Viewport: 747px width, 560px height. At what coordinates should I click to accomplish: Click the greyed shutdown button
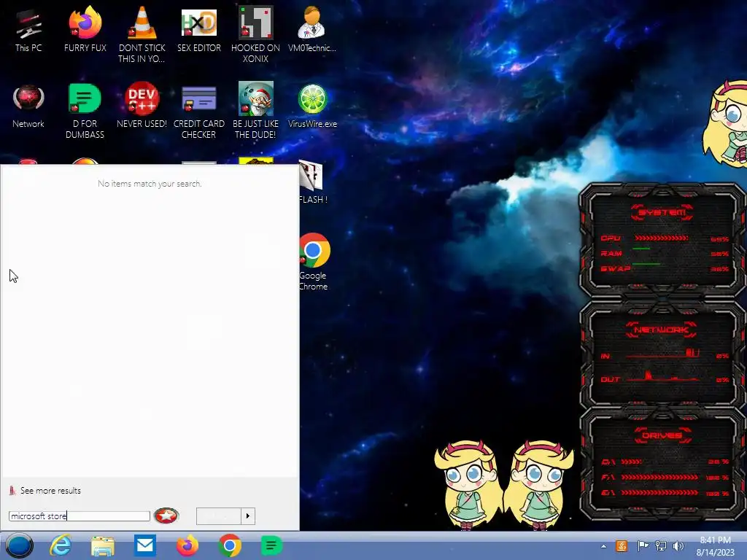tap(219, 516)
